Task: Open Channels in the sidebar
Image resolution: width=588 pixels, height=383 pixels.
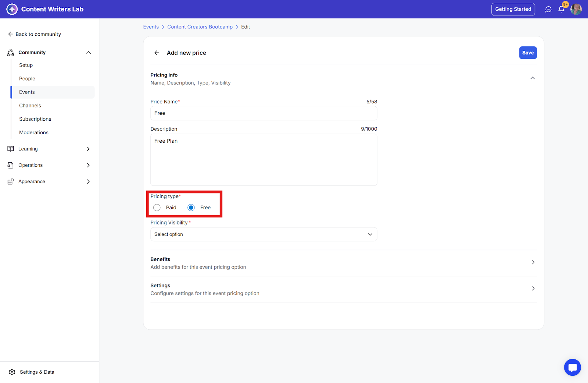Action: [30, 106]
